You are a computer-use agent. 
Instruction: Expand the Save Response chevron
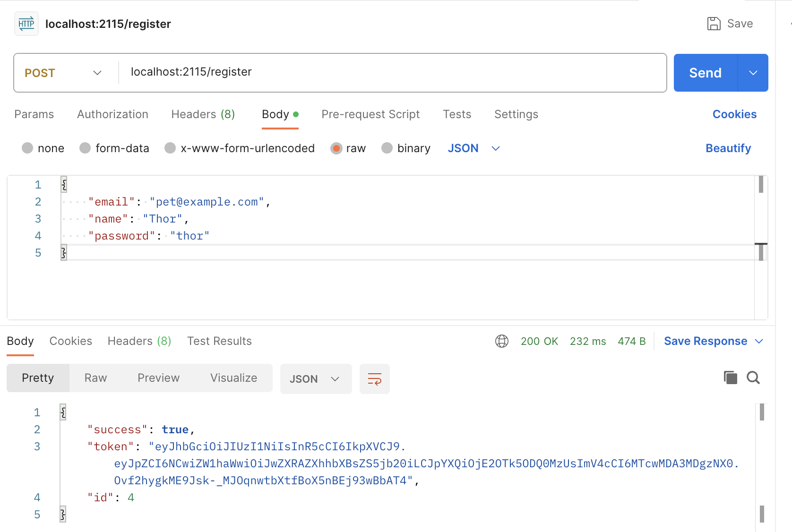coord(759,341)
